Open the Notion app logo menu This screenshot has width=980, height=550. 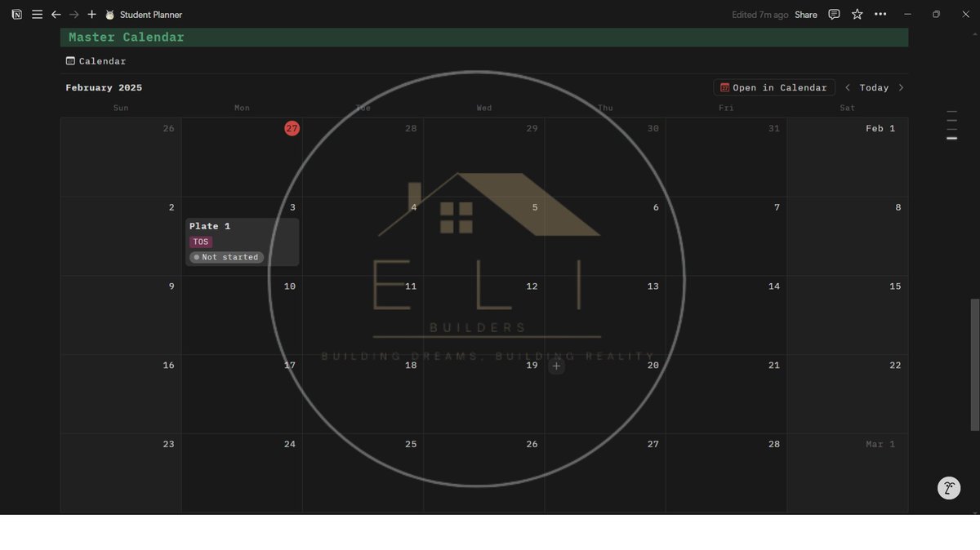click(16, 15)
